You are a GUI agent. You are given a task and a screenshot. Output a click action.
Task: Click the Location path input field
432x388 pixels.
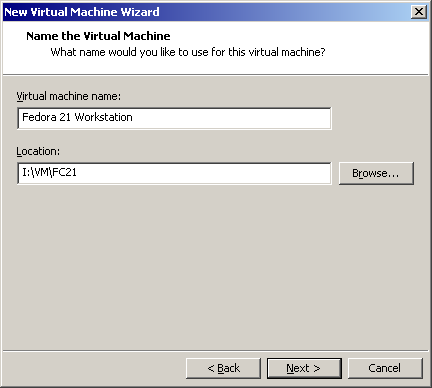[174, 173]
